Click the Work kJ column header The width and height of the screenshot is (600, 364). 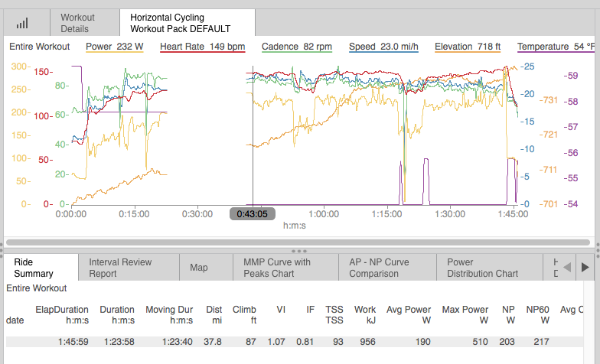[365, 315]
